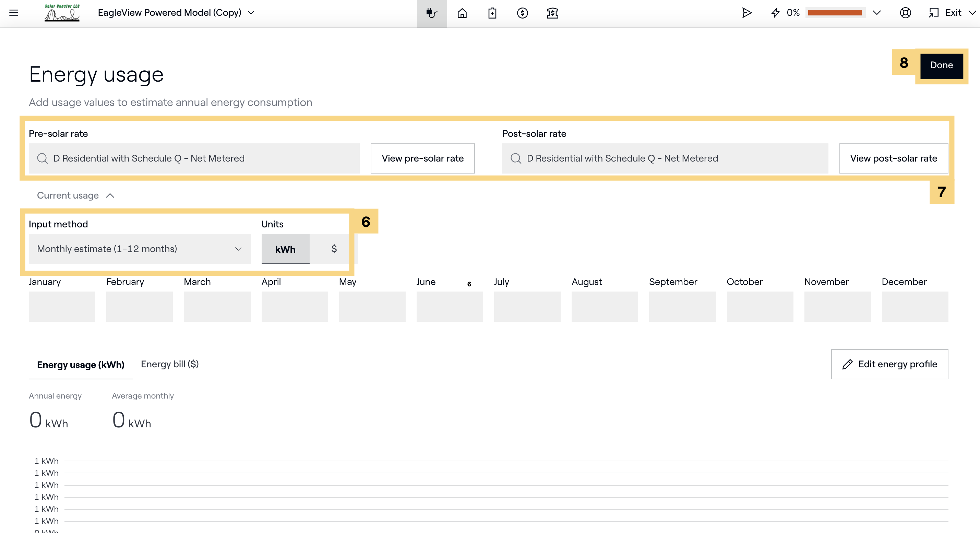Click the orange energy offset bar

pyautogui.click(x=835, y=13)
